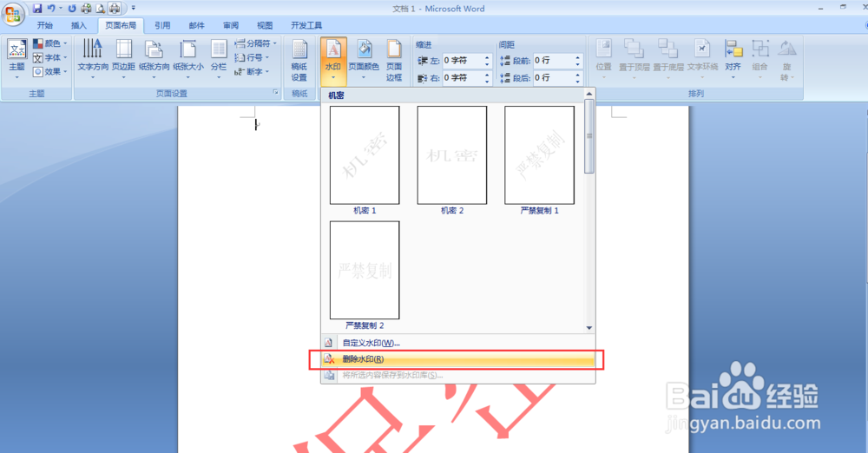Click watermark gallery scroll down arrow

[589, 328]
